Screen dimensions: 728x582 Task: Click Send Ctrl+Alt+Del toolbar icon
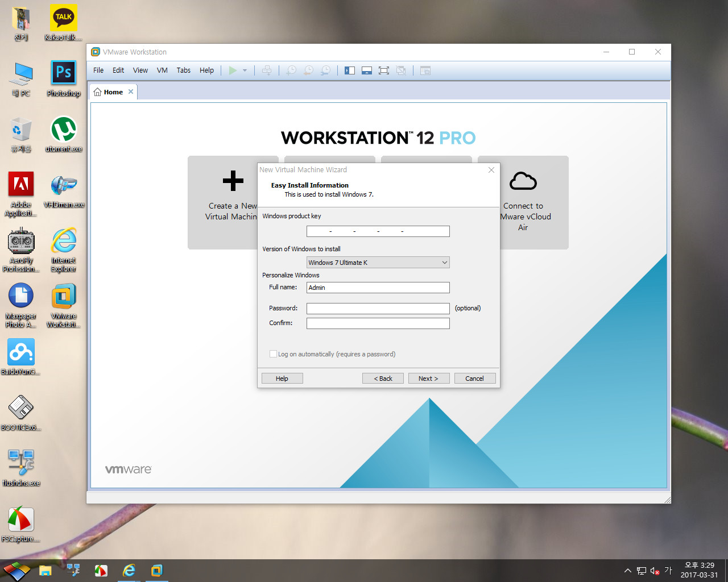tap(266, 70)
